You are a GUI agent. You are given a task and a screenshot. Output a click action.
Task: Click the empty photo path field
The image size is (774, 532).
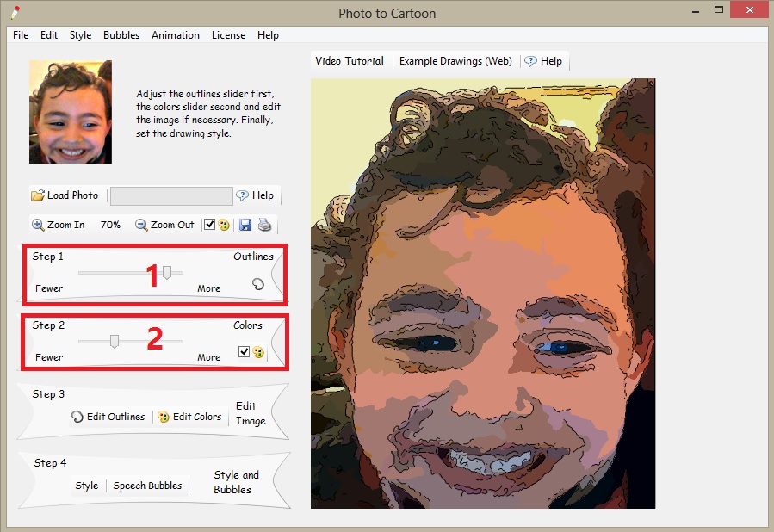pyautogui.click(x=171, y=196)
